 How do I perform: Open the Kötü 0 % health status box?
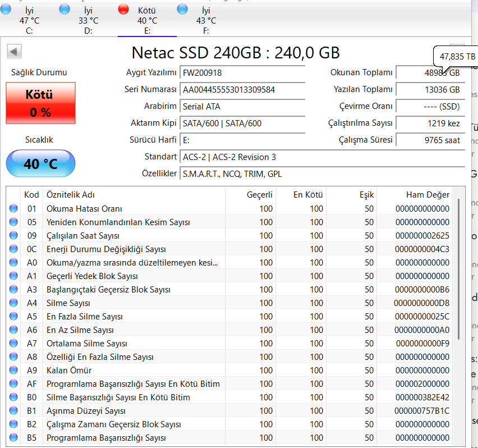pos(40,103)
